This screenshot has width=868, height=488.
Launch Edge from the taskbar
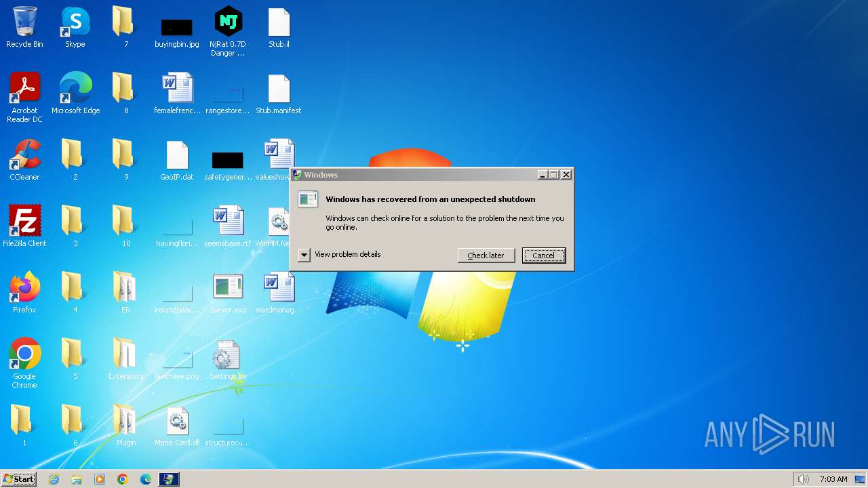tap(146, 479)
